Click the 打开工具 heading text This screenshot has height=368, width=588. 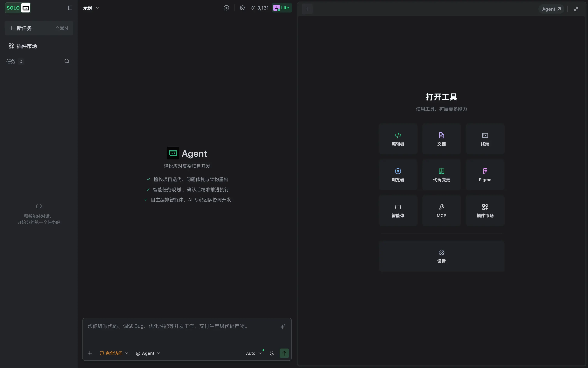(441, 97)
